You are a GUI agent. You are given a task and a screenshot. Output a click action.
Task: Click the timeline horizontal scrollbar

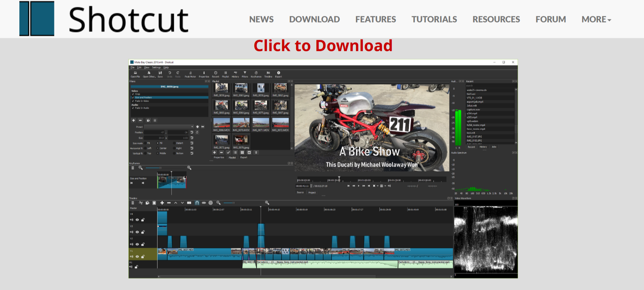click(305, 276)
